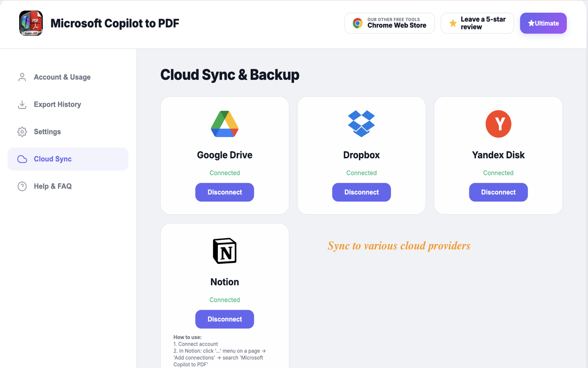Click the Google Drive triangle logo
The width and height of the screenshot is (588, 368).
(x=225, y=124)
